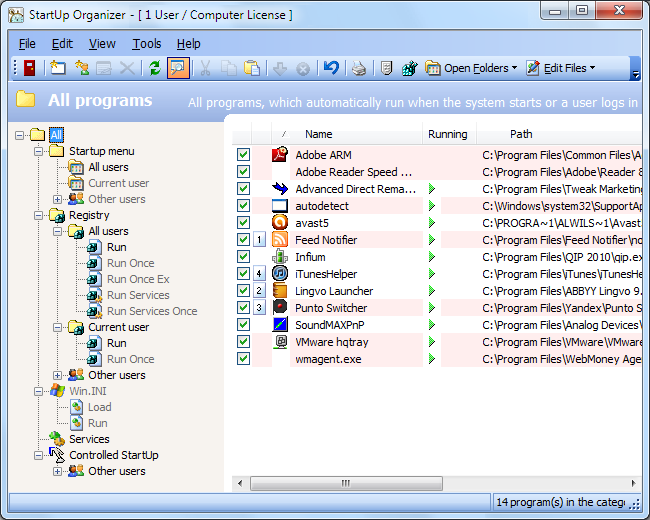The width and height of the screenshot is (650, 520).
Task: Disable the avast5 startup checkbox
Action: click(x=243, y=223)
